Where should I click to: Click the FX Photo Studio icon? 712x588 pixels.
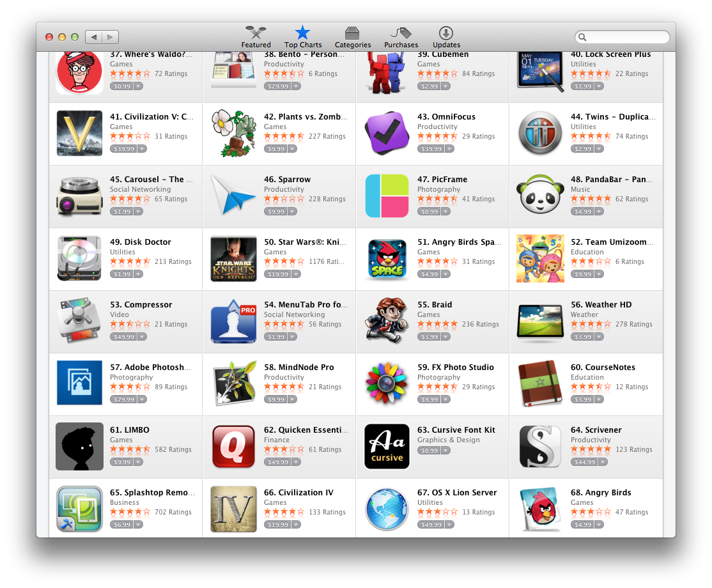(387, 383)
